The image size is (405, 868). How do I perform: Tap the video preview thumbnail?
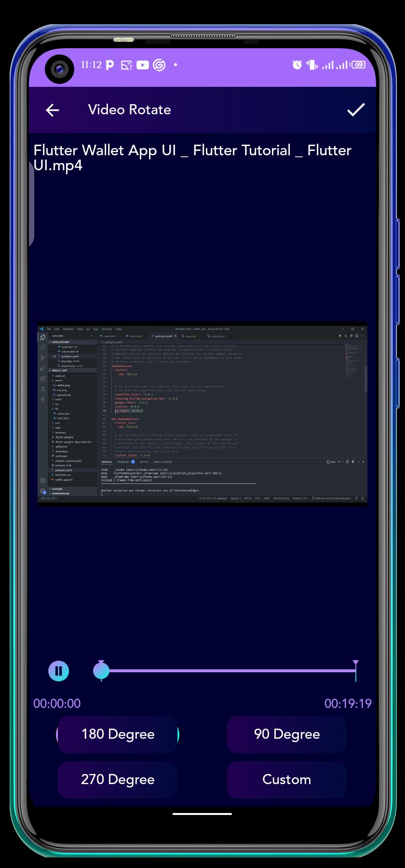pyautogui.click(x=202, y=414)
